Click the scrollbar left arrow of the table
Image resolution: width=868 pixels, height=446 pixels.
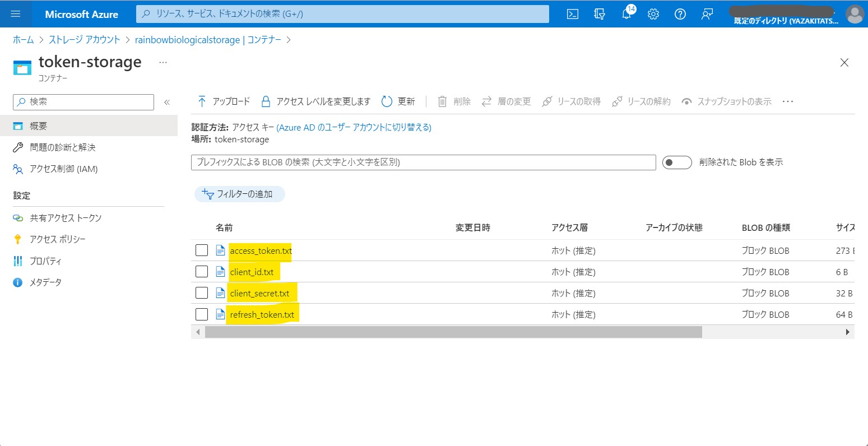click(x=197, y=332)
